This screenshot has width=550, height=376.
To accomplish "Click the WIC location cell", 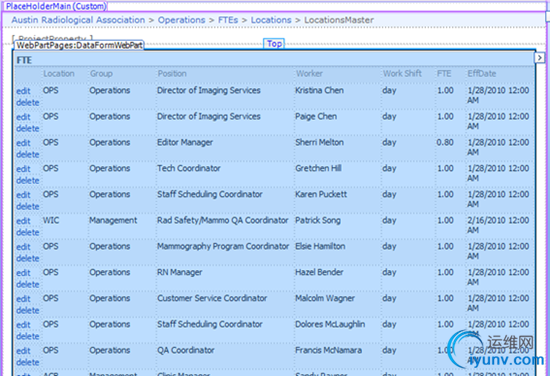I will pyautogui.click(x=51, y=220).
